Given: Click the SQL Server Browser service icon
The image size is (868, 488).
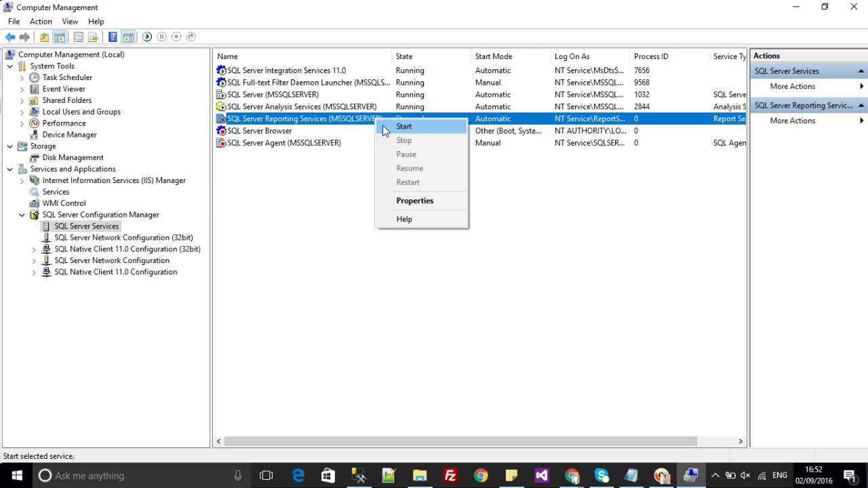Looking at the screenshot, I should click(x=220, y=131).
